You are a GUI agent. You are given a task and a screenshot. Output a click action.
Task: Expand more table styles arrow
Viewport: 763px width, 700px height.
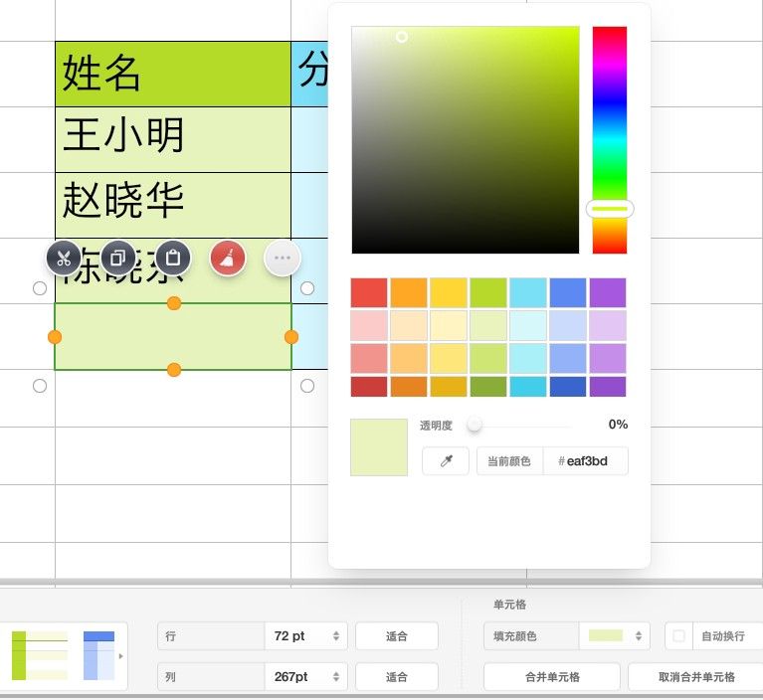(120, 656)
